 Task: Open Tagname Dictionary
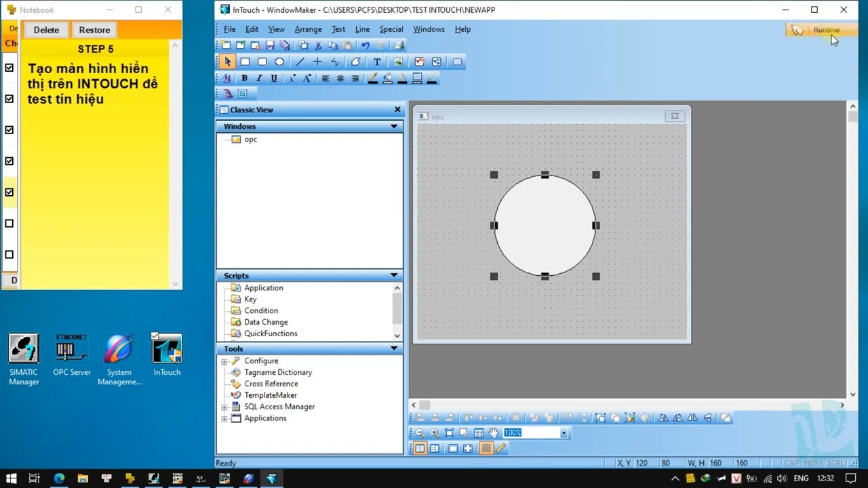(278, 373)
